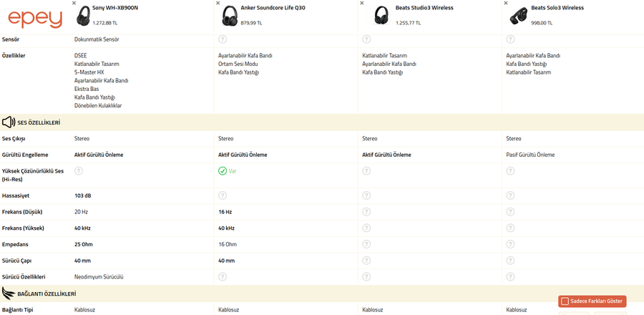
Task: Click Beats Solo3 question mark in Hassasiyet row
Action: point(510,195)
